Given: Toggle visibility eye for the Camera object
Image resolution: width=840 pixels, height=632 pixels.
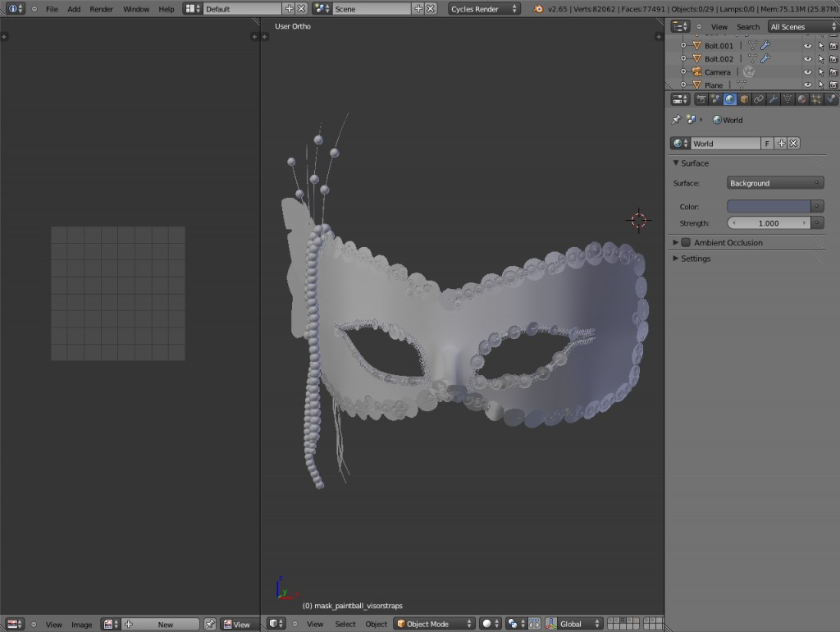Looking at the screenshot, I should (807, 71).
